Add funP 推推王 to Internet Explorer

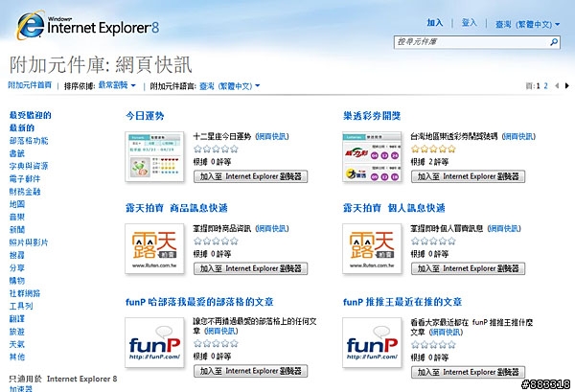pyautogui.click(x=468, y=372)
